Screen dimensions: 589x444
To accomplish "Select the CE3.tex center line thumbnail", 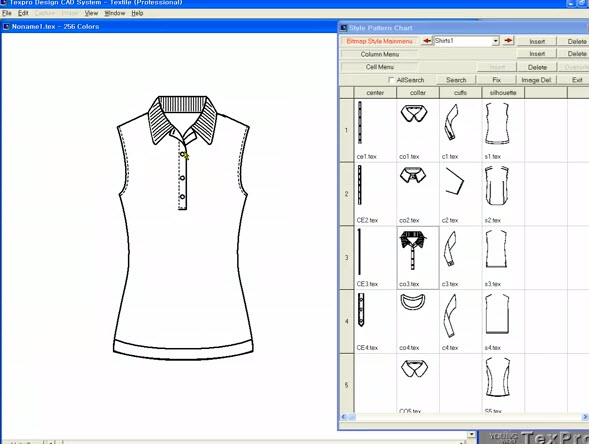I will coord(359,252).
